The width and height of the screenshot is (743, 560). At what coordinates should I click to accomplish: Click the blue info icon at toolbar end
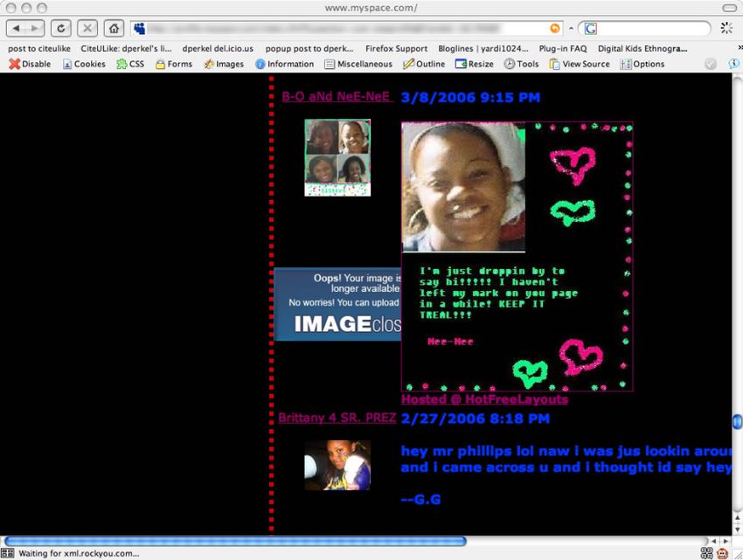(x=733, y=64)
